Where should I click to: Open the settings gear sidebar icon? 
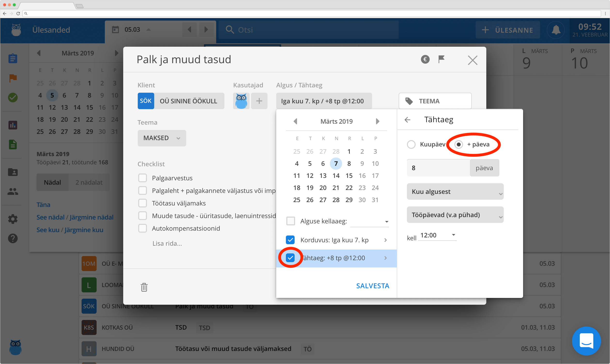coord(13,219)
